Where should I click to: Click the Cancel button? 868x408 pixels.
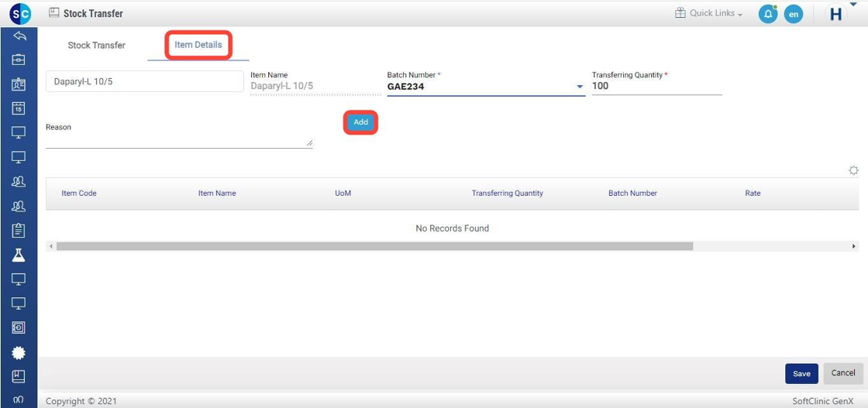pos(842,373)
